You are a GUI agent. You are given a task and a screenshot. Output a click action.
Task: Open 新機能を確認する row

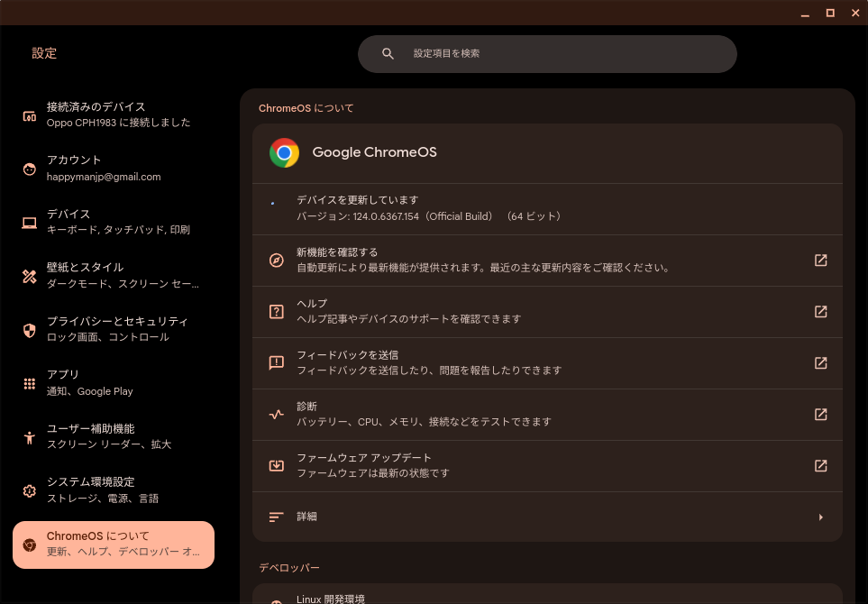[x=547, y=261]
